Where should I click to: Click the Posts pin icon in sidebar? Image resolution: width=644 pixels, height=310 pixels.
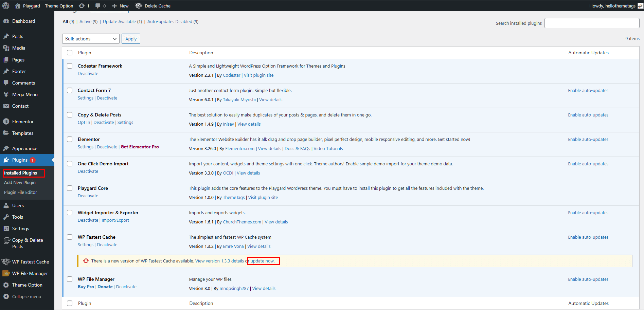(x=6, y=36)
